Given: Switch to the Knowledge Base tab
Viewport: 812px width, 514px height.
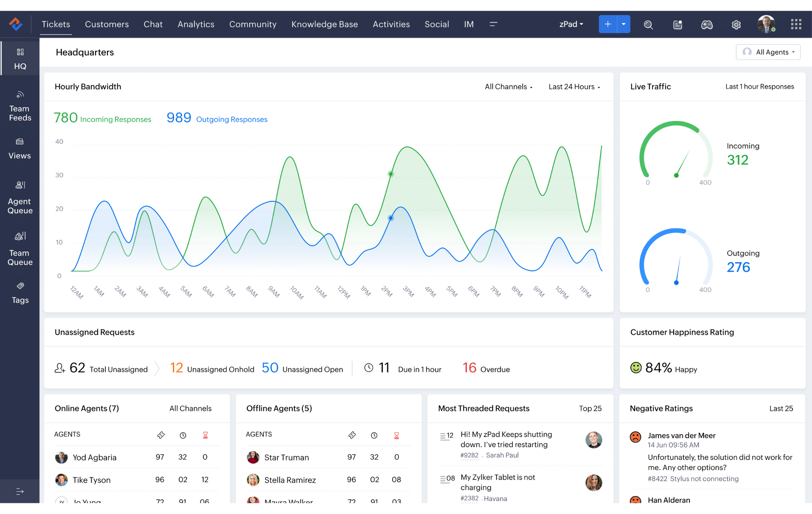Looking at the screenshot, I should (324, 24).
